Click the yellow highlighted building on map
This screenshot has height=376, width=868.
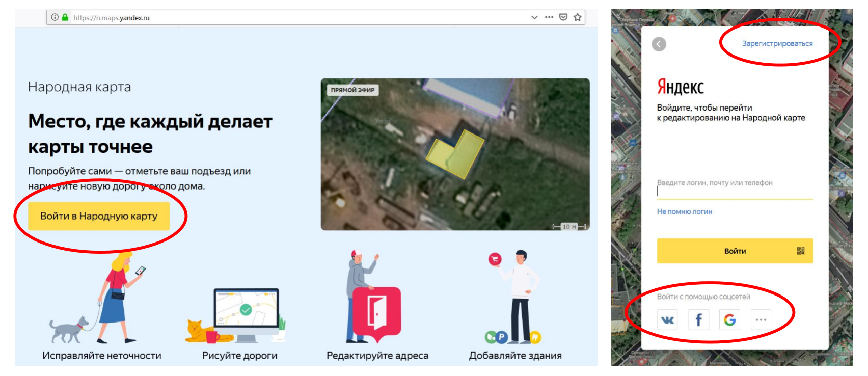(x=455, y=154)
